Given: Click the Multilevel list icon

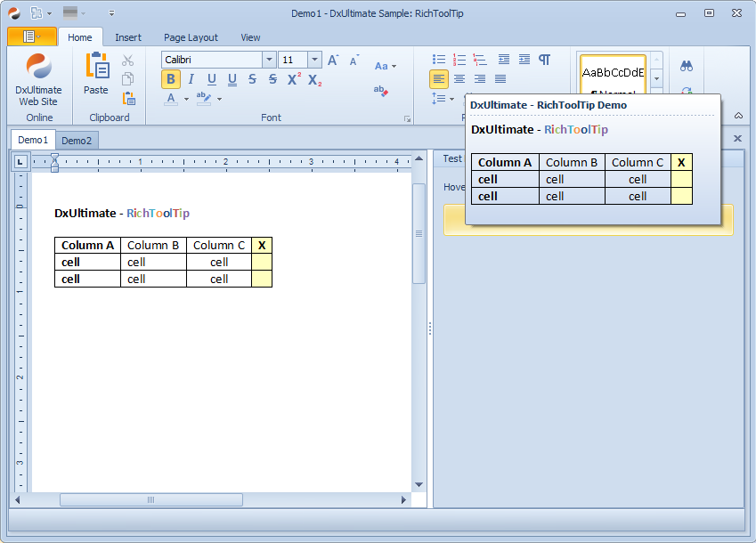Looking at the screenshot, I should pos(480,60).
